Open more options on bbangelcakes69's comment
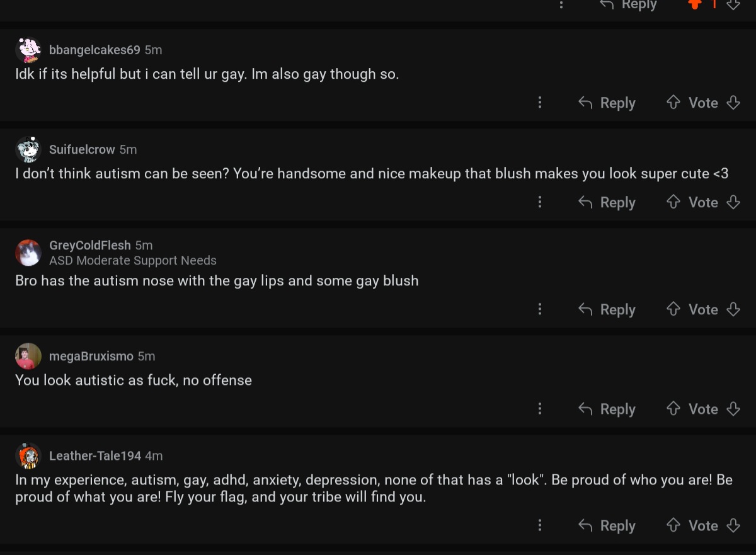Viewport: 756px width, 555px height. click(x=540, y=103)
